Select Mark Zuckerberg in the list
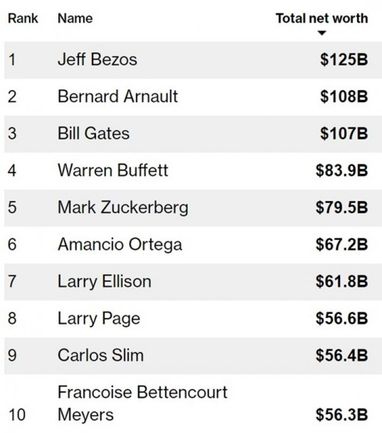Screen dimensions: 382x433 (123, 208)
